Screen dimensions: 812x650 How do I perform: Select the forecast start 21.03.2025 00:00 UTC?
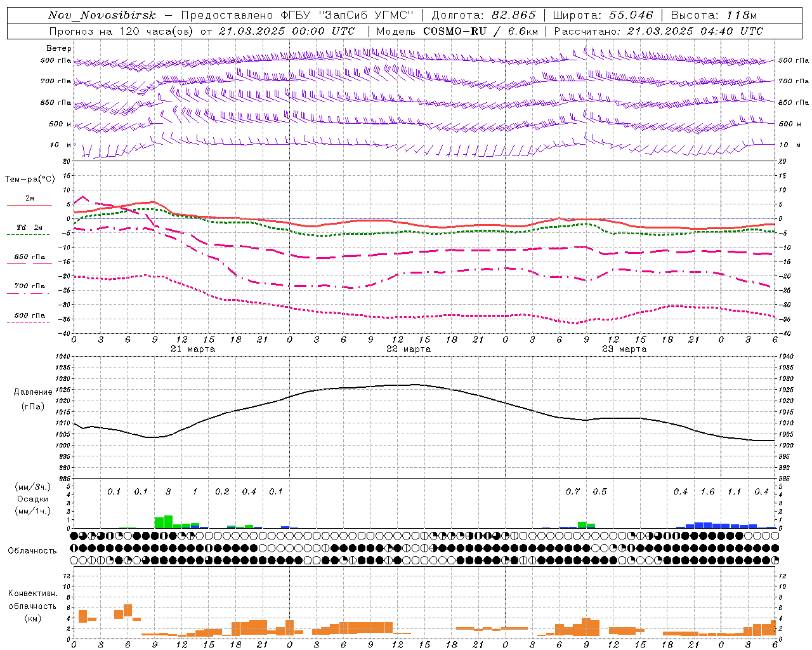coord(287,31)
